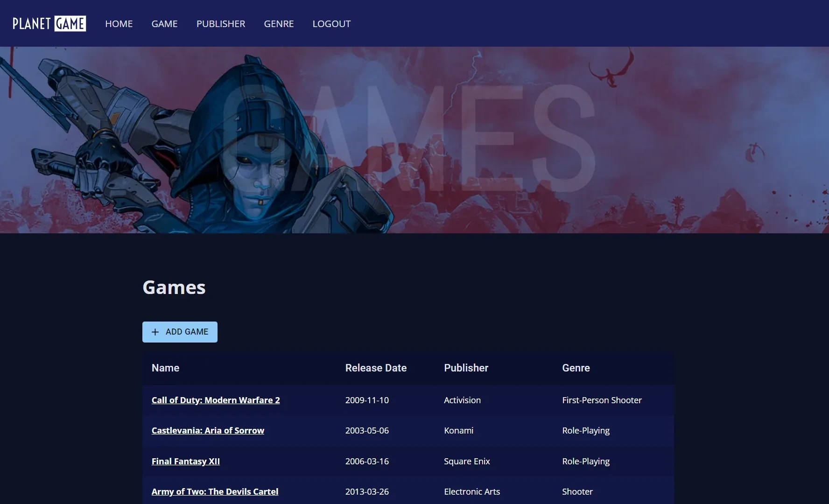The width and height of the screenshot is (829, 504).
Task: Click the Konami publisher cell
Action: tap(458, 430)
